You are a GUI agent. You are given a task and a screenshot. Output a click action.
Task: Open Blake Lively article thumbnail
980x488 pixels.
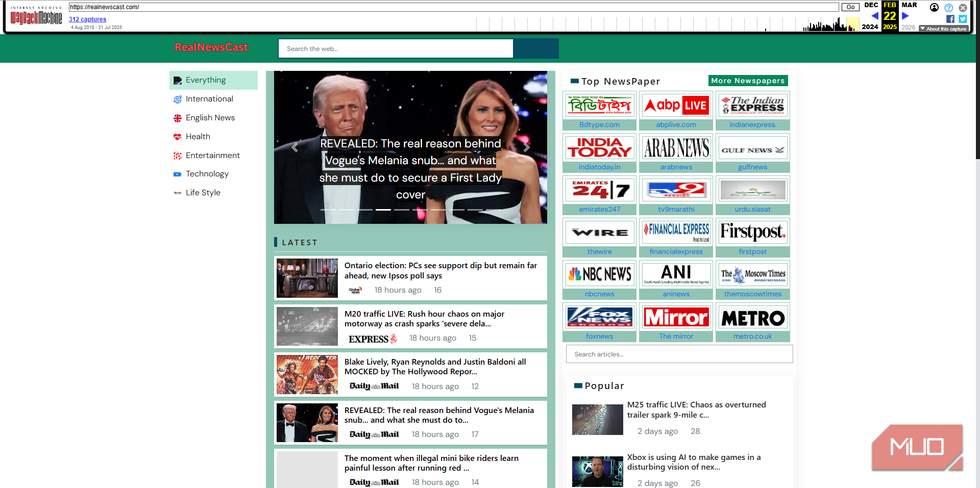click(x=307, y=375)
